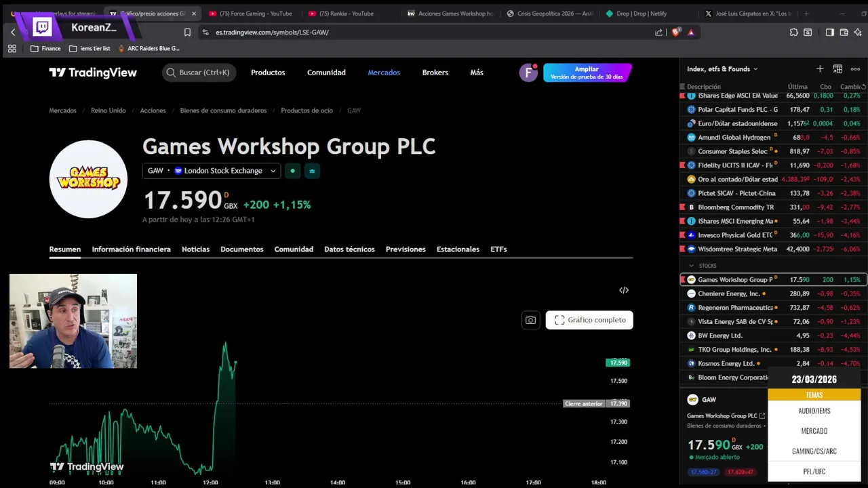The width and height of the screenshot is (868, 488).
Task: Go to Acciones breadcrumb link
Action: tap(153, 110)
